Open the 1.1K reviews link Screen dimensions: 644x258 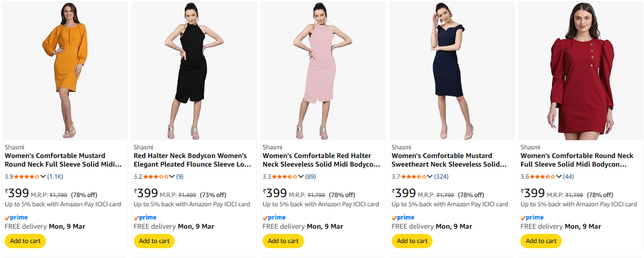[55, 176]
